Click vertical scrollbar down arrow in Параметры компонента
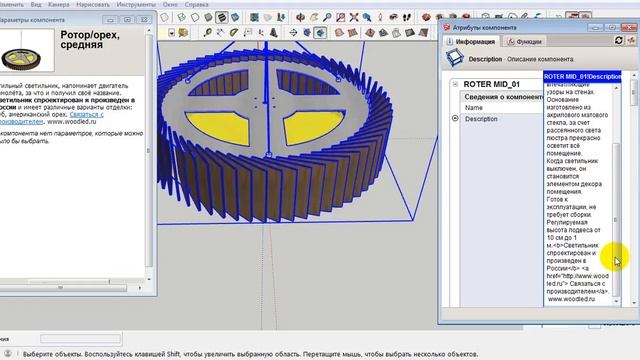 coord(149,279)
